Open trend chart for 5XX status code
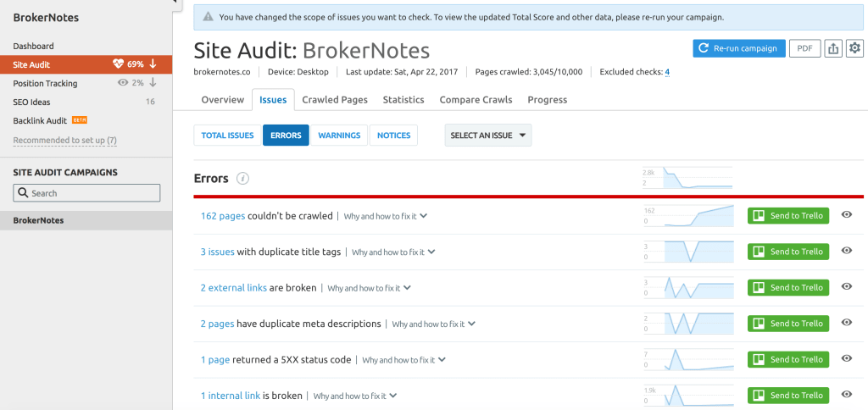868x410 pixels. [x=688, y=360]
